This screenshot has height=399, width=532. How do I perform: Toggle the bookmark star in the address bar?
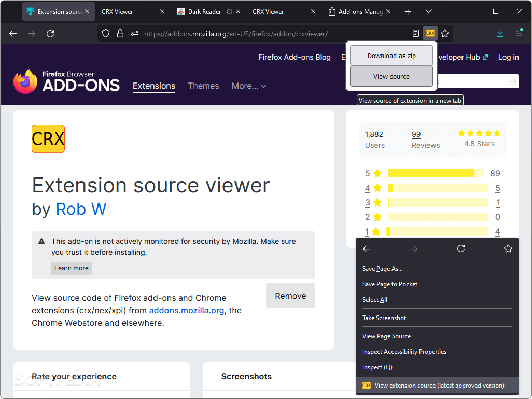pos(445,33)
